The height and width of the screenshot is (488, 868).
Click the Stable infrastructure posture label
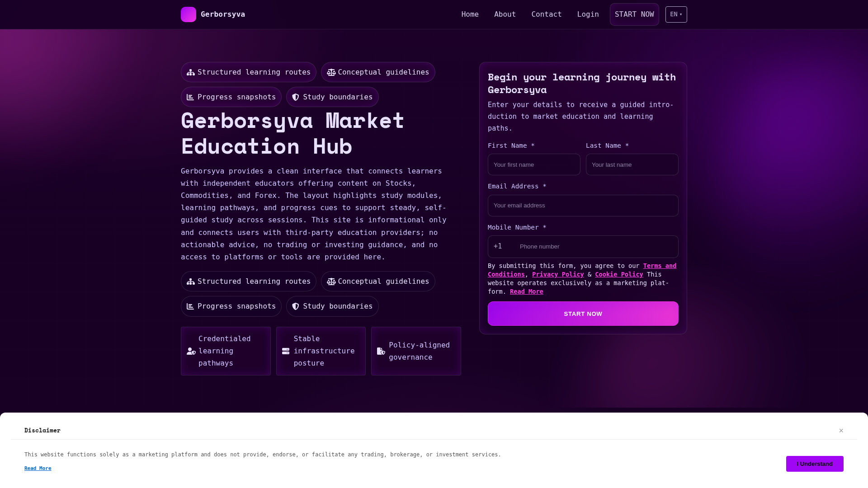coord(324,351)
